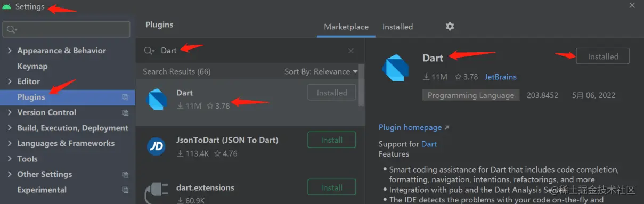The image size is (644, 204).
Task: Click project-level icon beside Plugins
Action: [125, 97]
